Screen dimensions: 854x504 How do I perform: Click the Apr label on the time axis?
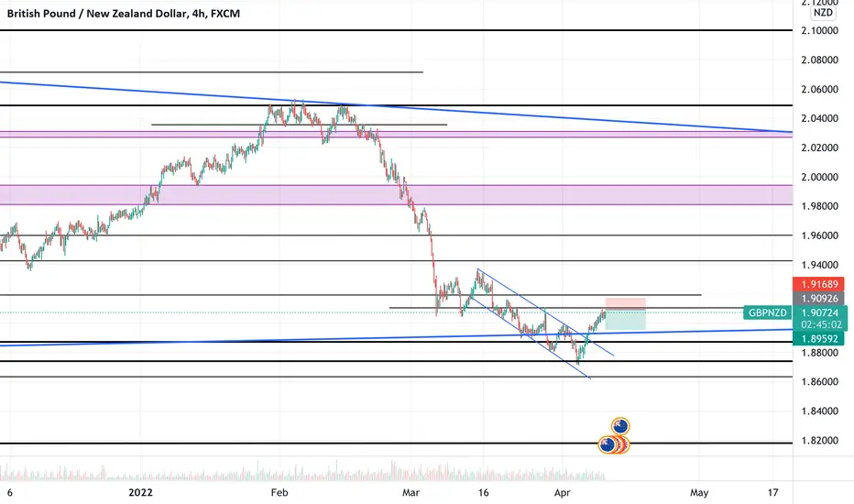pos(562,493)
